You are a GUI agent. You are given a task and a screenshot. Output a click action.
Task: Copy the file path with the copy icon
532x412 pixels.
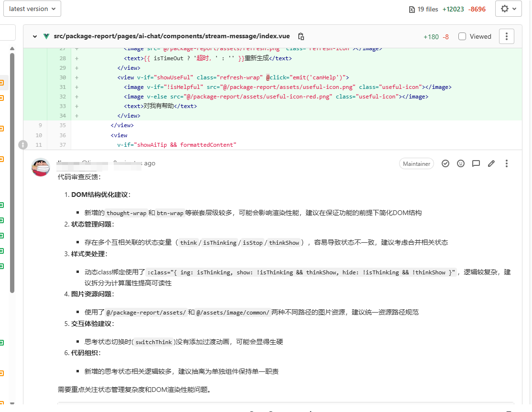(x=300, y=36)
